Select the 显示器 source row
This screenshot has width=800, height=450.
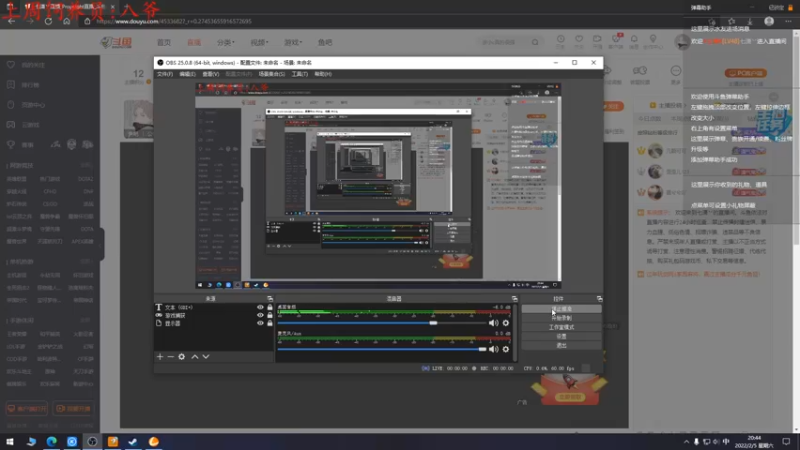coord(213,323)
